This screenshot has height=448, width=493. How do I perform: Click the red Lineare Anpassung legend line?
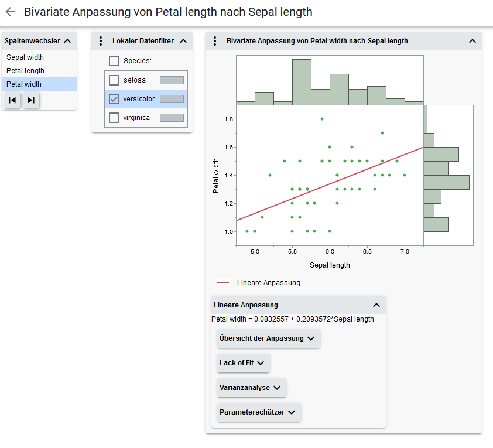tap(223, 283)
